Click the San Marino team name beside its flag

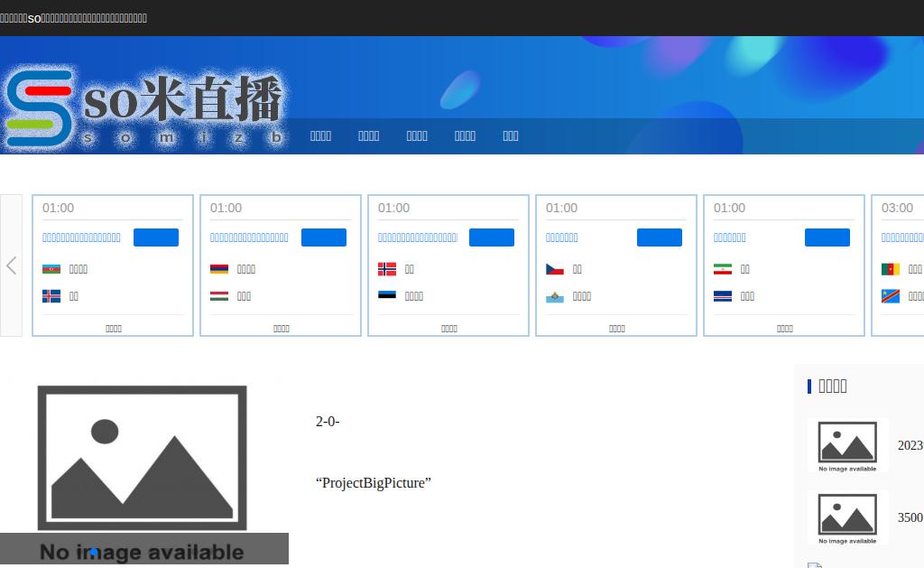[582, 296]
